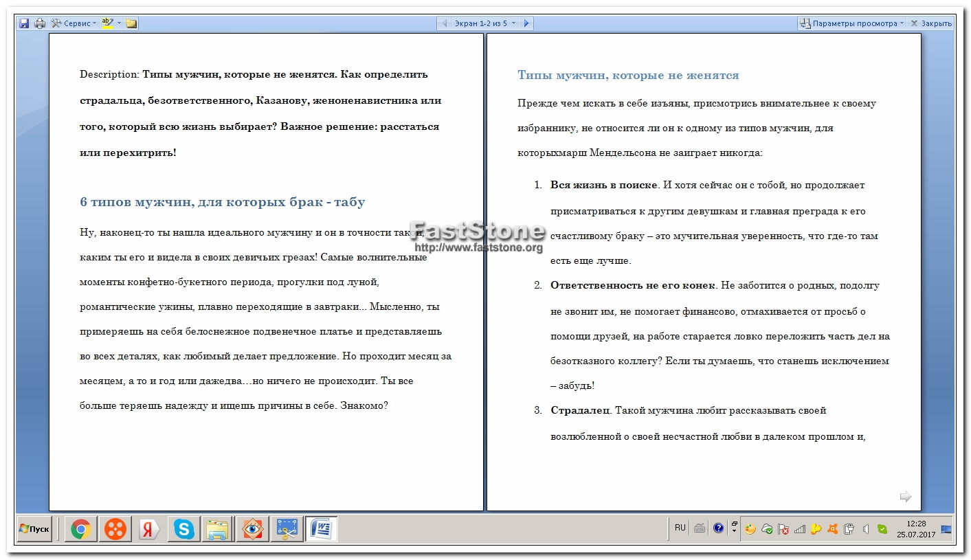
Task: Click the speaker volume tray icon
Action: [x=866, y=529]
